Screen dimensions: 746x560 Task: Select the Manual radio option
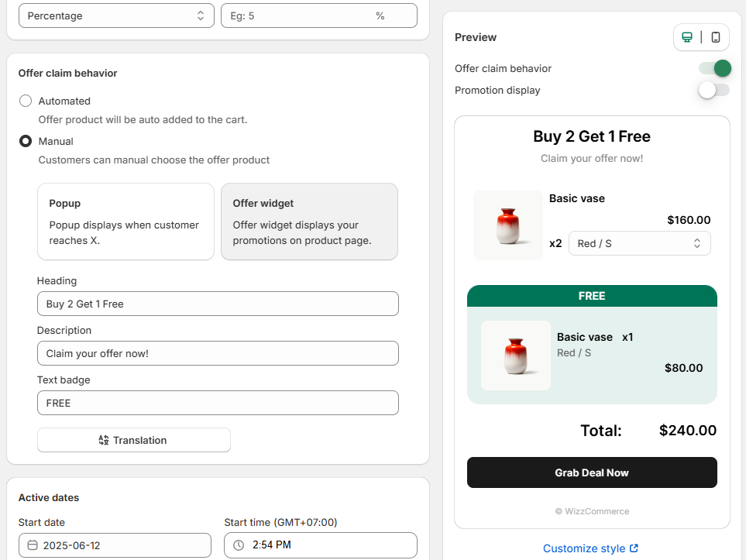click(x=26, y=141)
